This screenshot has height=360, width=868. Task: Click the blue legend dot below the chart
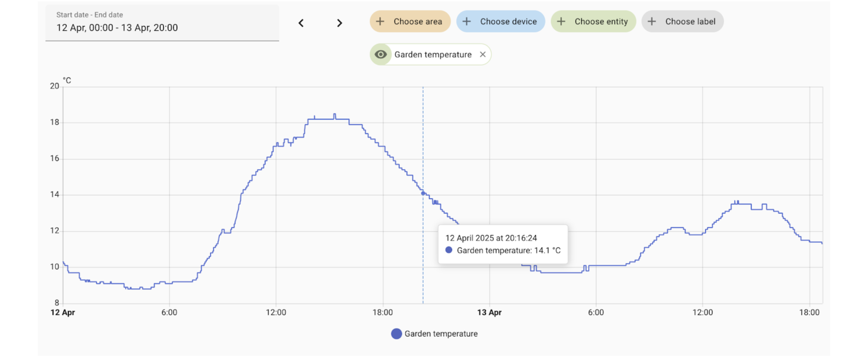(x=396, y=334)
